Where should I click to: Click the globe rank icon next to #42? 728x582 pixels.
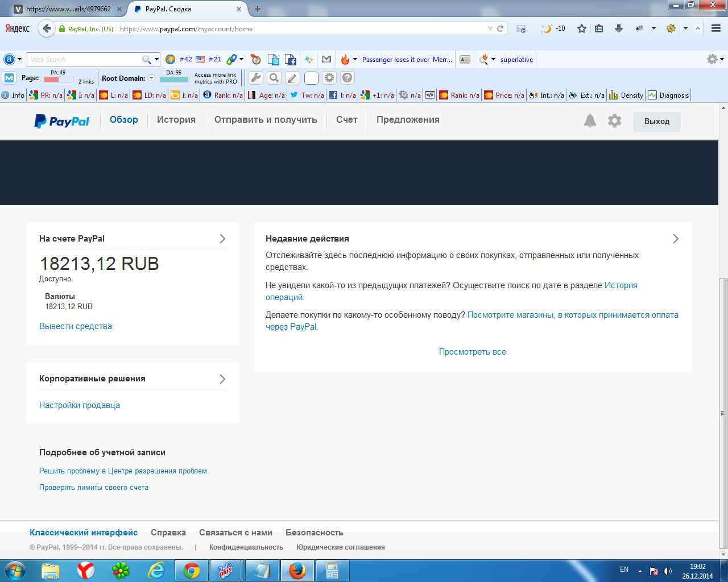tap(170, 59)
